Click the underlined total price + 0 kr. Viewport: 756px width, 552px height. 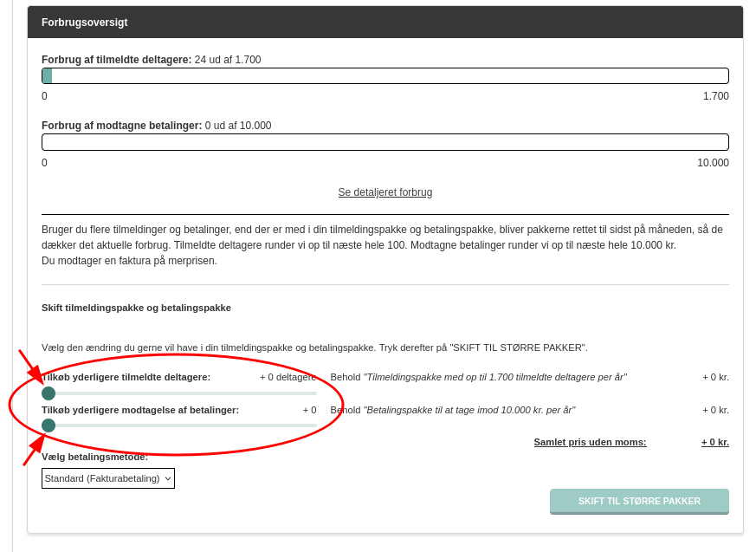[x=714, y=442]
